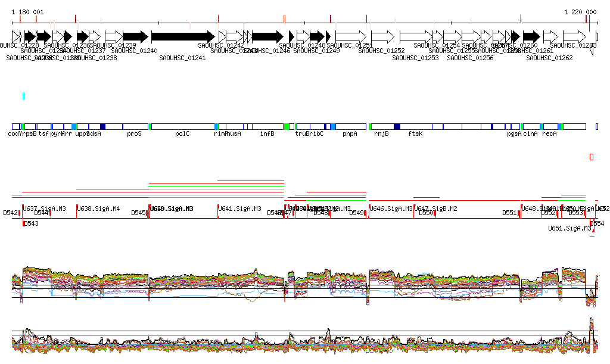Click the D543 terminator label
The width and height of the screenshot is (610, 364).
coord(31,223)
